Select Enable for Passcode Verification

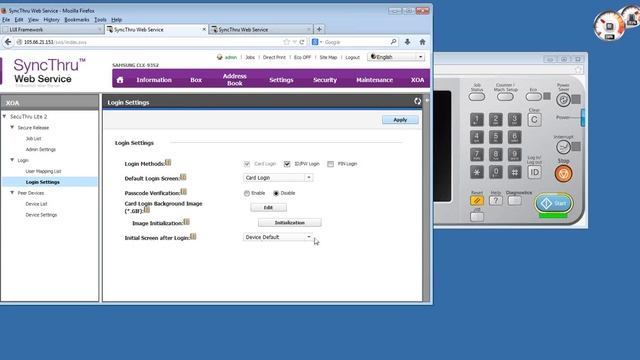pos(247,193)
